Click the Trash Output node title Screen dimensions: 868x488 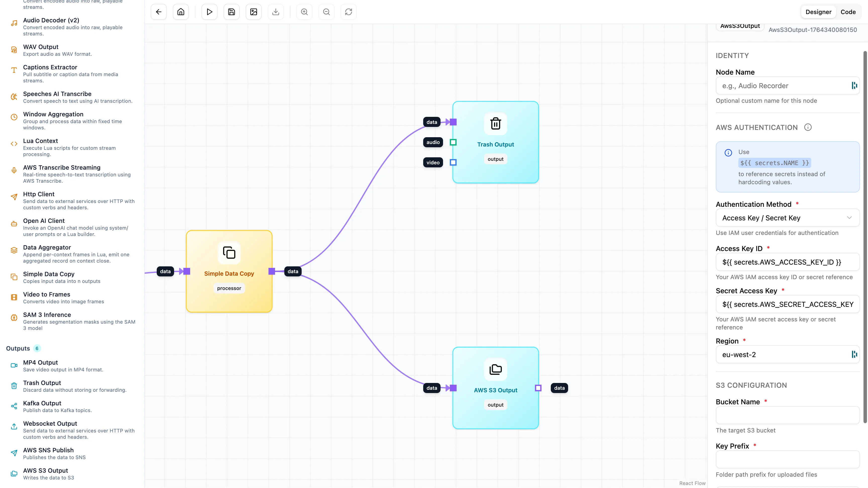pos(495,144)
